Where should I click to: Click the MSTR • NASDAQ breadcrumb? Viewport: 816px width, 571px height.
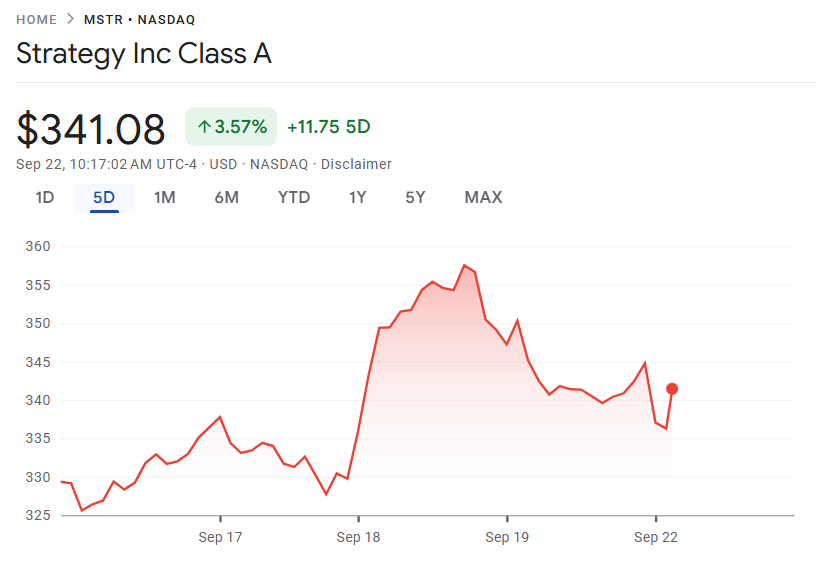pyautogui.click(x=140, y=20)
